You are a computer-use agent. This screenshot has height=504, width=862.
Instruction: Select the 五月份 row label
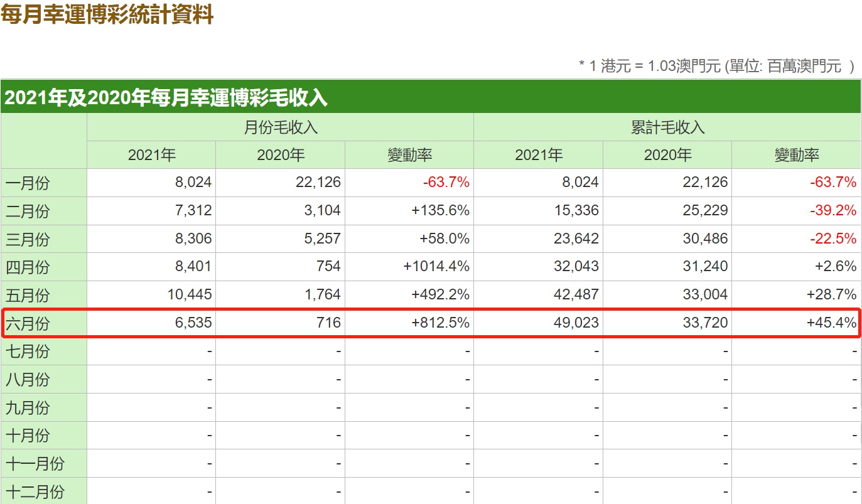point(28,295)
